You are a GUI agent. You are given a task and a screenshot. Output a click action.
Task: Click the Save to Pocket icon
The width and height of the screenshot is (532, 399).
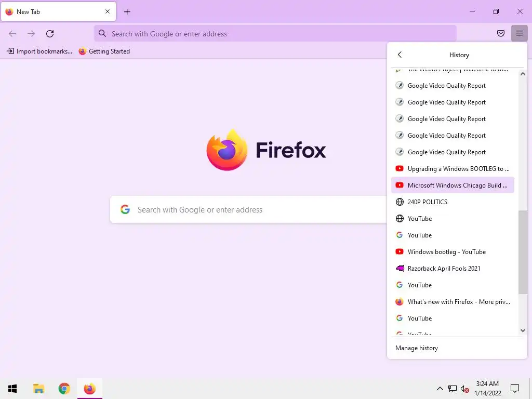point(501,33)
